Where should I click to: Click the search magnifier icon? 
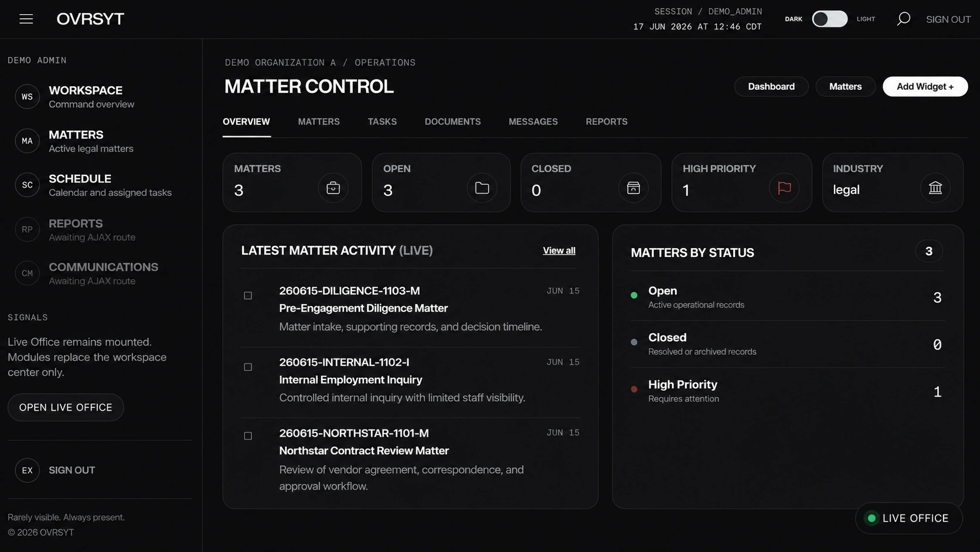coord(903,19)
